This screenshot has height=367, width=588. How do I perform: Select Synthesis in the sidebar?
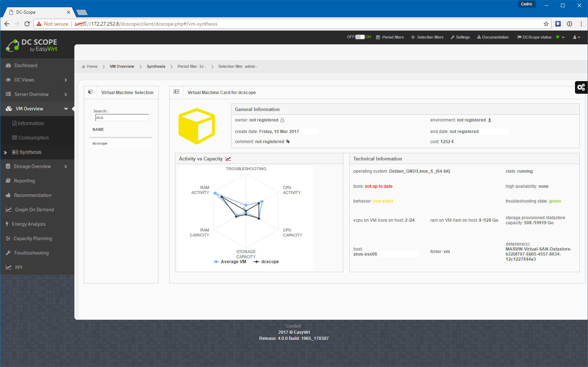tap(30, 152)
